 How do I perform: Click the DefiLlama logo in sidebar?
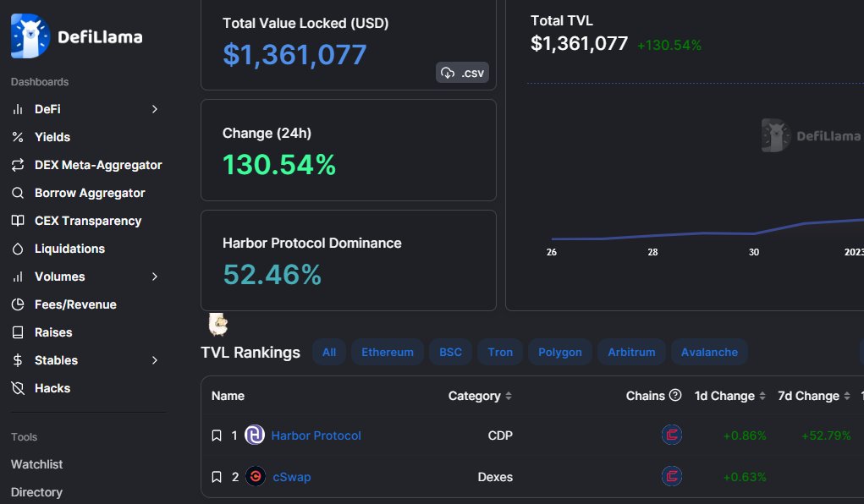point(77,36)
